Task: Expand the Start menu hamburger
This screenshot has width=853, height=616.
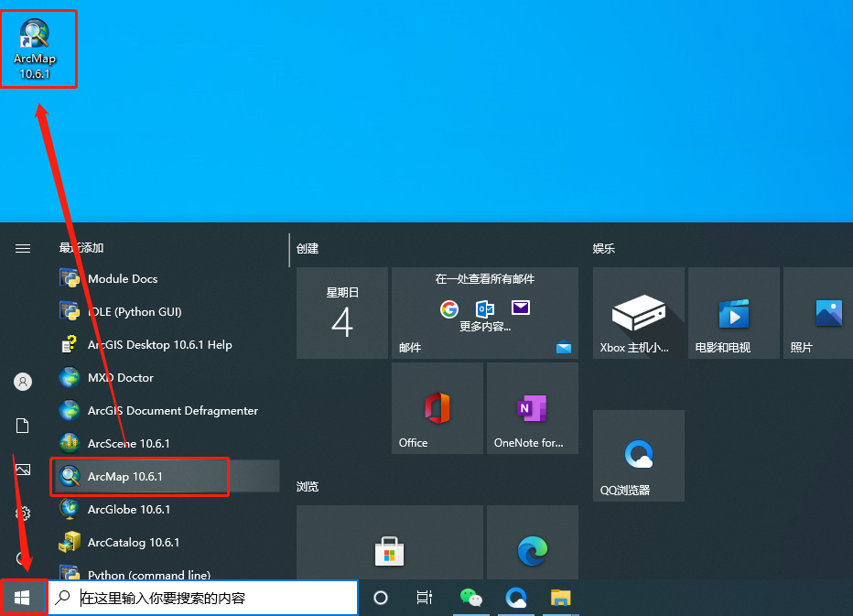Action: click(23, 249)
